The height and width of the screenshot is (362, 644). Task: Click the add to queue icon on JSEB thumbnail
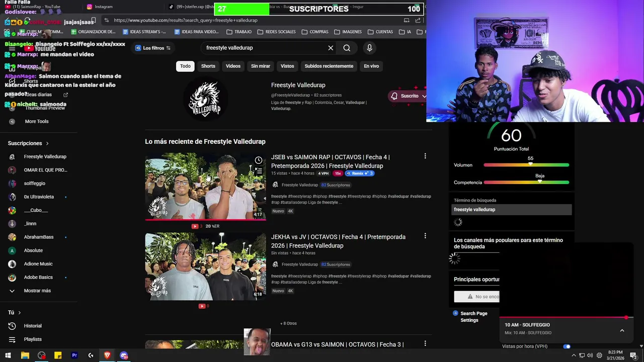[x=258, y=171]
